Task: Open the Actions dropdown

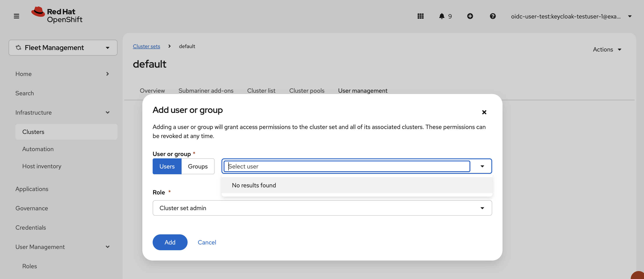Action: (x=607, y=50)
